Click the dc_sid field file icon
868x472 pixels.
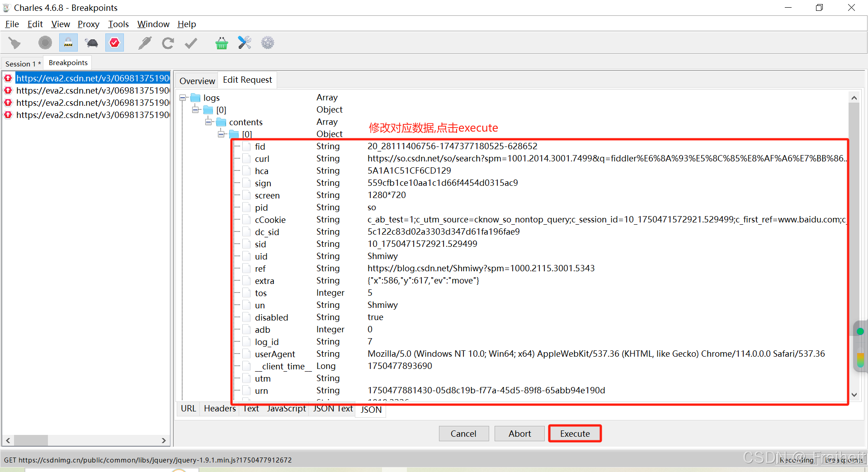coord(247,232)
